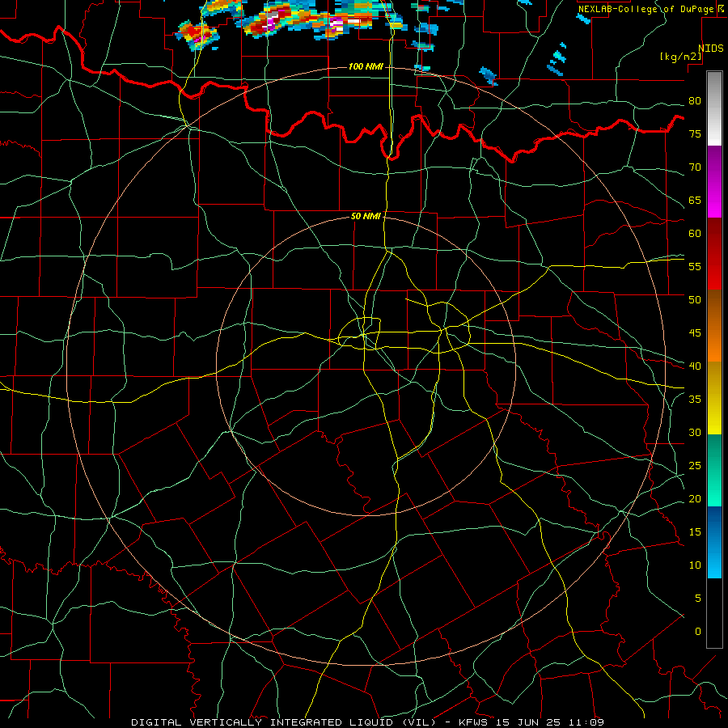728x728 pixels.
Task: Select the purple-magenta segment of the color scale
Action: (714, 182)
